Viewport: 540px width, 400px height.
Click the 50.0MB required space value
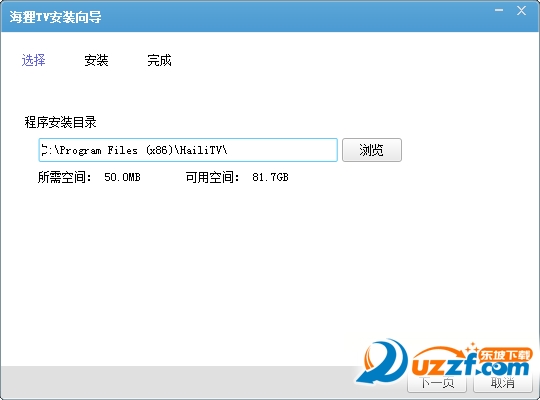click(x=122, y=177)
